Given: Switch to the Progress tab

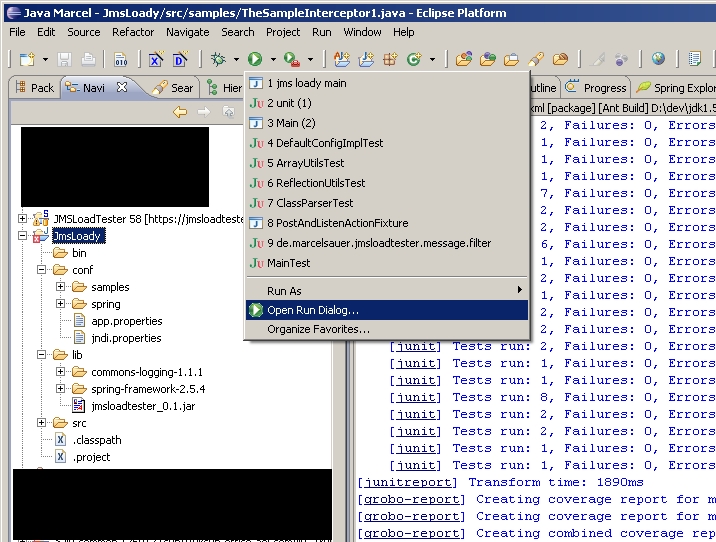Looking at the screenshot, I should [596, 88].
